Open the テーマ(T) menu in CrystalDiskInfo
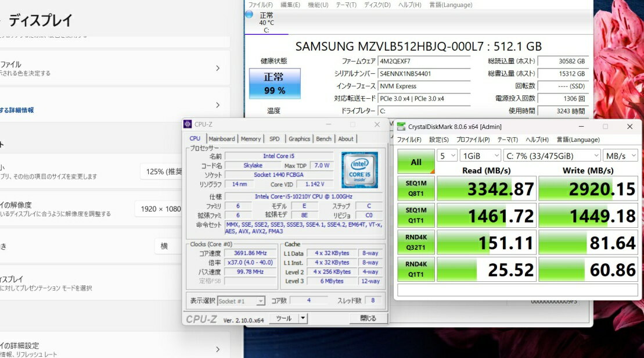 click(x=346, y=5)
